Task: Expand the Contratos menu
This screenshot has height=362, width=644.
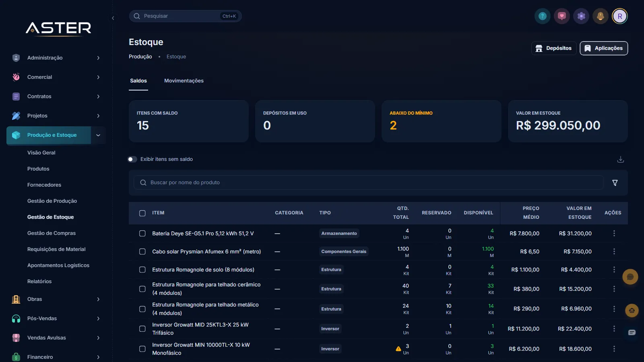Action: [x=56, y=97]
